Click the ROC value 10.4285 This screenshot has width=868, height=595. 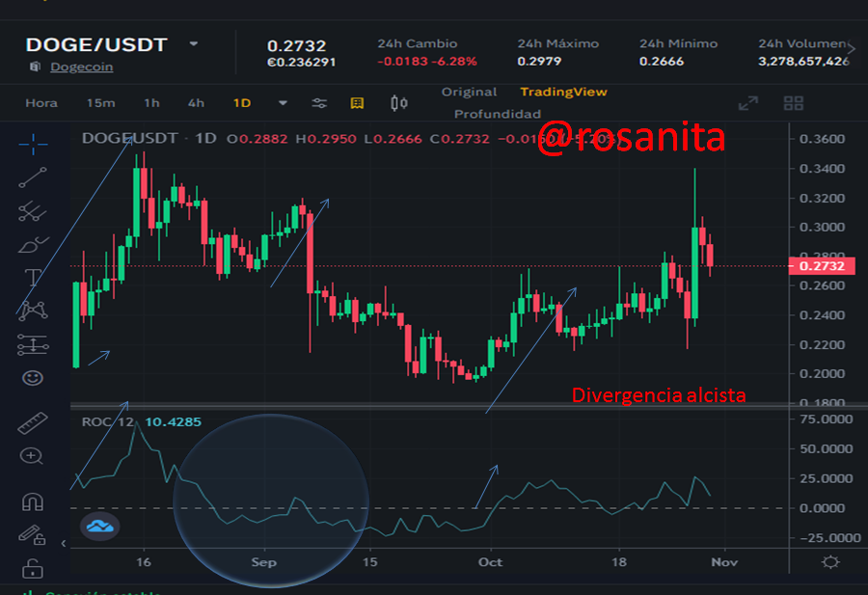pos(174,421)
